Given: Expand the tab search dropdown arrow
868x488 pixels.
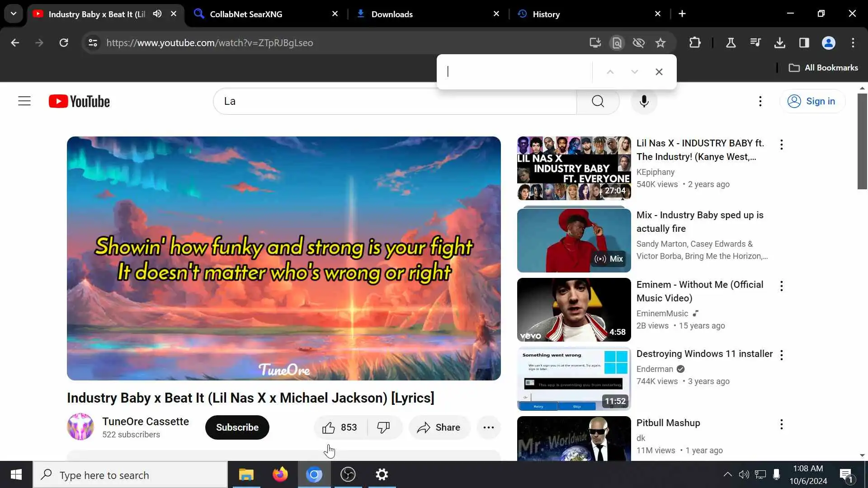Looking at the screenshot, I should (x=14, y=14).
